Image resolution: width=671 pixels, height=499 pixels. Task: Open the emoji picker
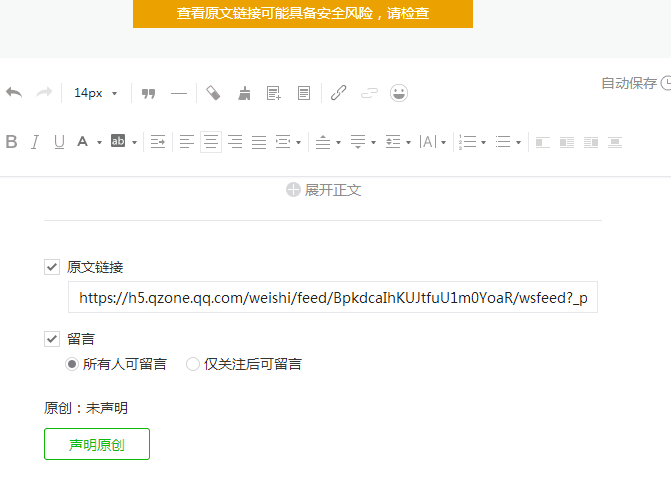tap(399, 93)
